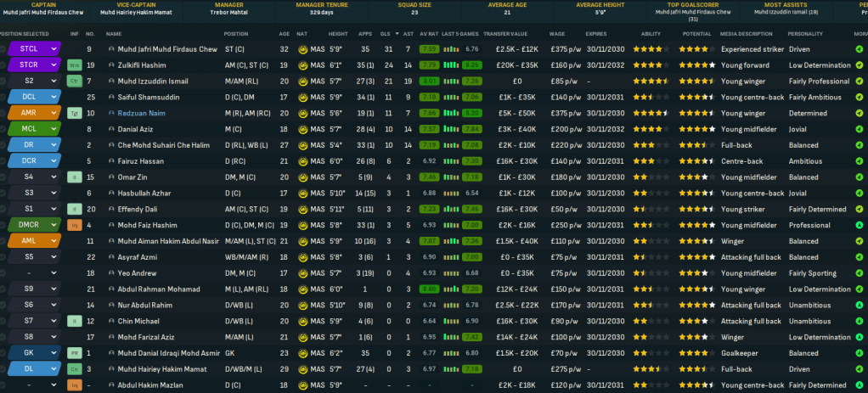
Task: Click the manager name Trebor Mahtal
Action: click(228, 14)
